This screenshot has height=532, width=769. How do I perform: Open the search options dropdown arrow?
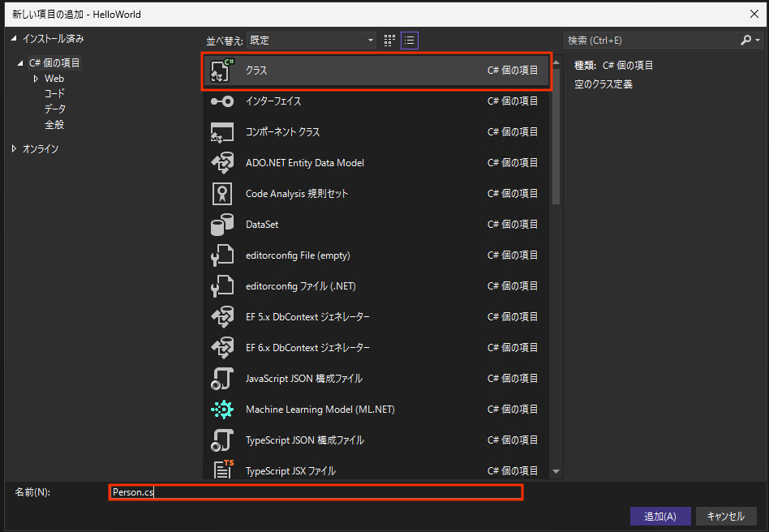pos(758,41)
